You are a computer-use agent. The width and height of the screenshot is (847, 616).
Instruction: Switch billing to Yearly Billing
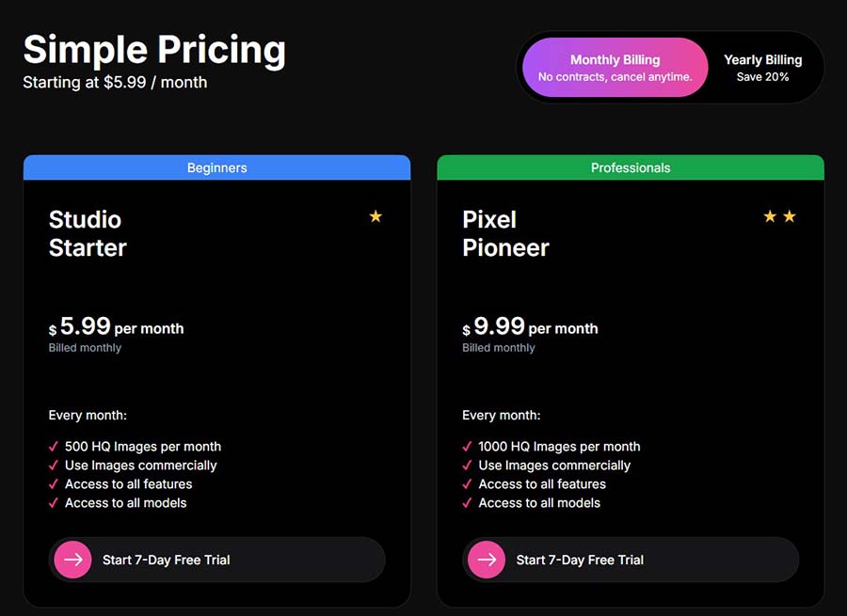[763, 66]
